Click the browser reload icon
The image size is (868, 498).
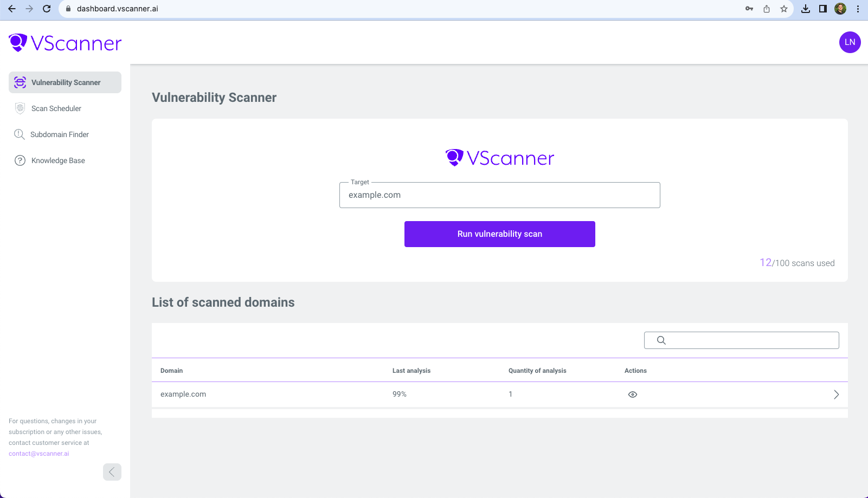[x=47, y=9]
